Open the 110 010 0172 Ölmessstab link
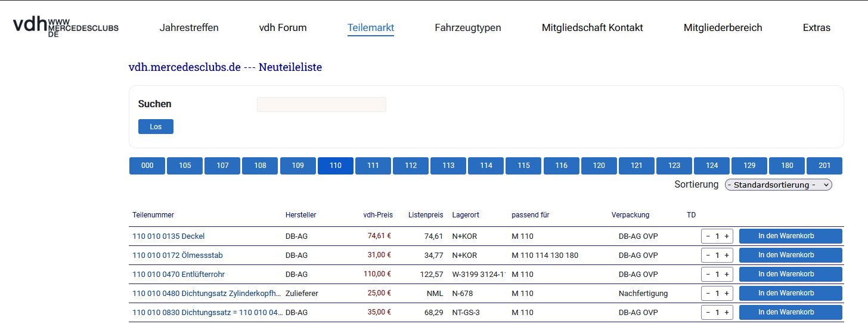Image resolution: width=868 pixels, height=324 pixels. [178, 256]
